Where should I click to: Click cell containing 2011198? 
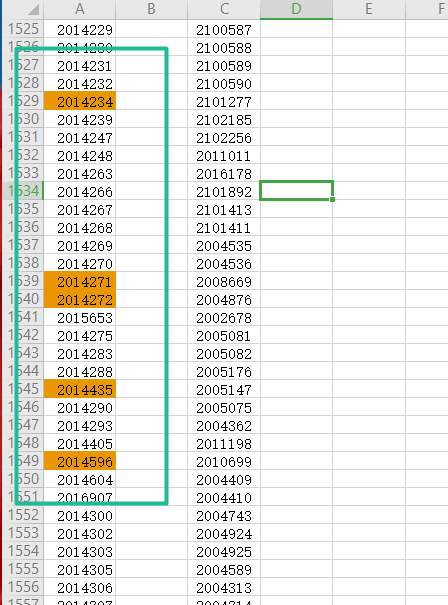click(224, 443)
